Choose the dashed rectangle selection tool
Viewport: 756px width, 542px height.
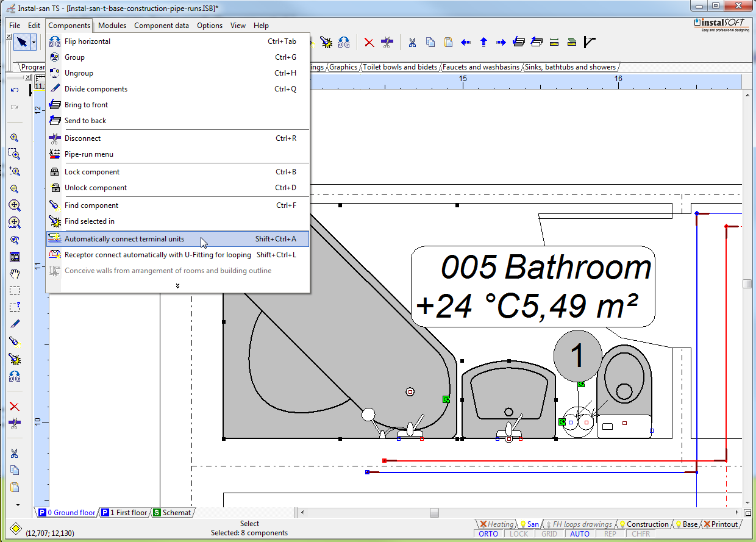point(15,290)
